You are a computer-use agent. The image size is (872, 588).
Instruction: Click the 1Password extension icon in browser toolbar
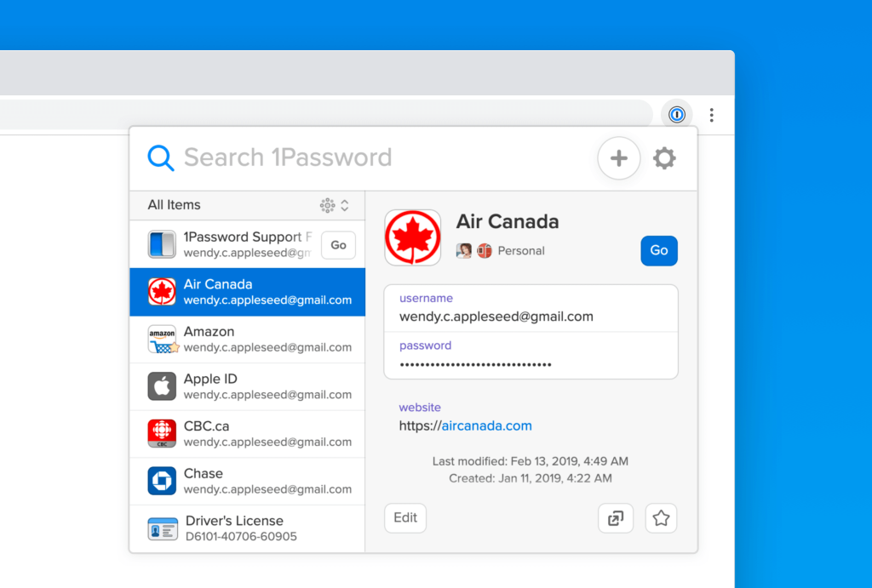(677, 115)
